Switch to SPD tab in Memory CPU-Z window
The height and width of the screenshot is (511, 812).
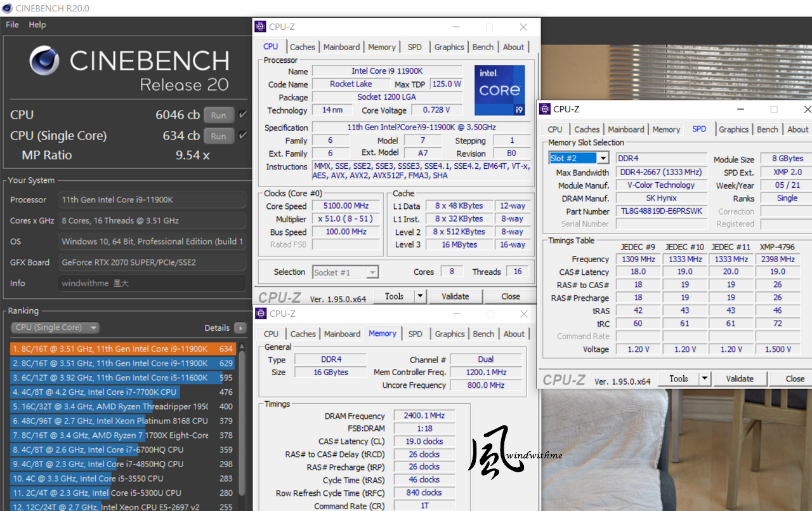point(416,334)
